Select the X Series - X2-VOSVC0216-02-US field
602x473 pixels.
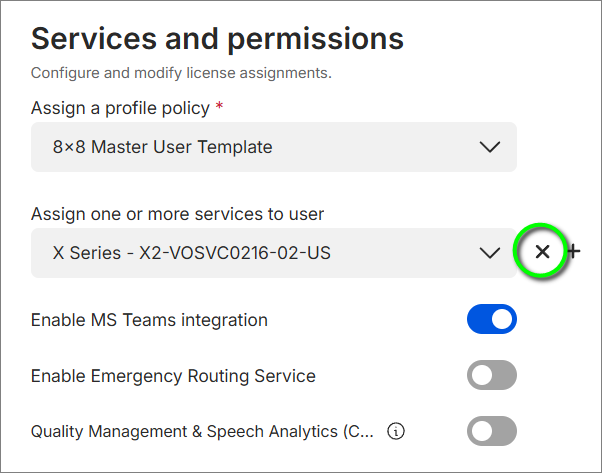coord(260,253)
